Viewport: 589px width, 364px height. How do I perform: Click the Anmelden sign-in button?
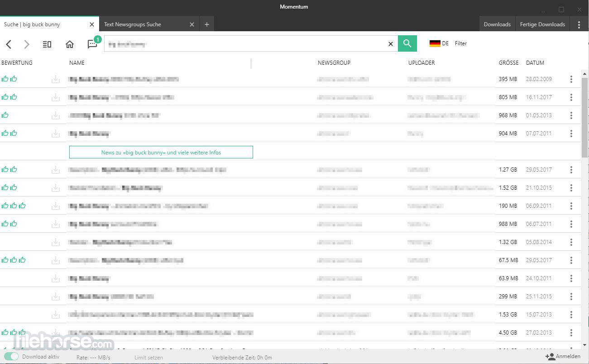563,356
